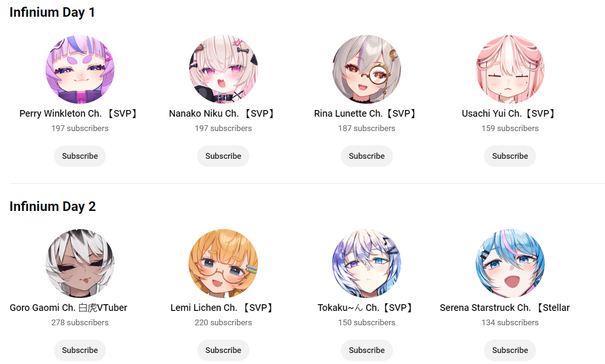
Task: Open Goro Gaomi's channel avatar
Action: [x=80, y=264]
